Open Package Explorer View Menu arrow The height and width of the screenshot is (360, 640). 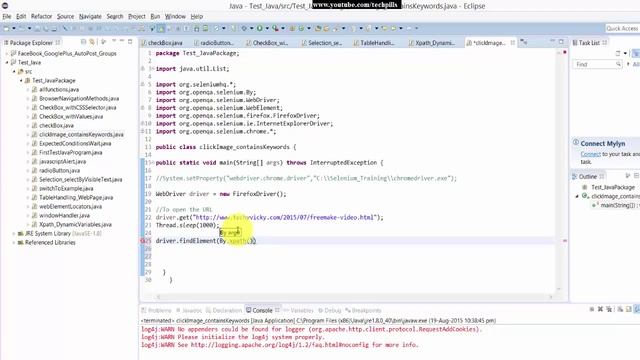pos(114,41)
